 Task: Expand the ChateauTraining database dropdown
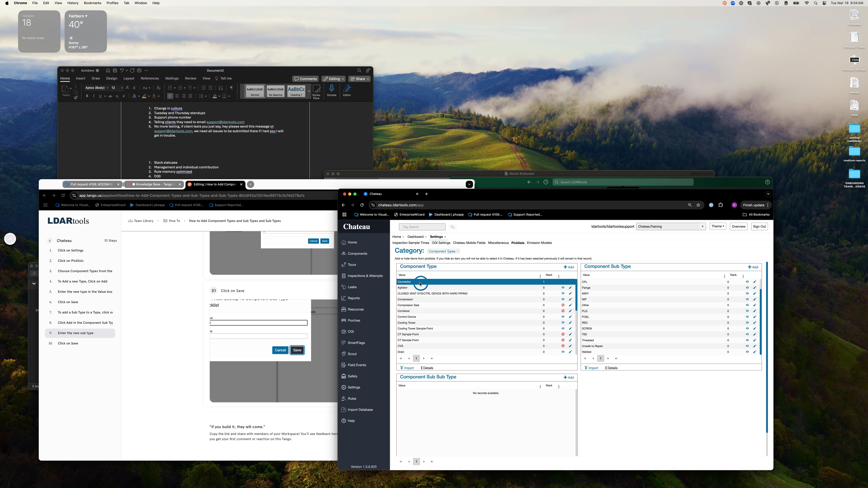[x=671, y=227]
